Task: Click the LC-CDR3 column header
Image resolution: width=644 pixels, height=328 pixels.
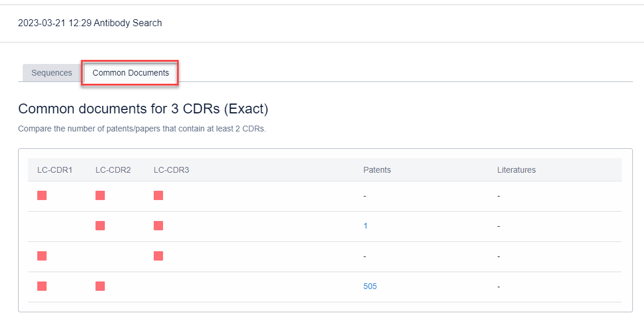Action: 171,170
